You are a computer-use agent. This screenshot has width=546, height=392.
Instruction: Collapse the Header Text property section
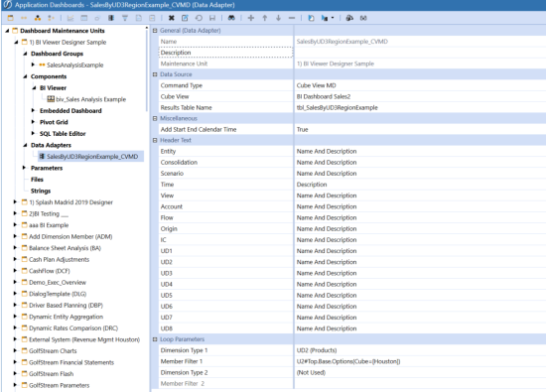coord(155,140)
